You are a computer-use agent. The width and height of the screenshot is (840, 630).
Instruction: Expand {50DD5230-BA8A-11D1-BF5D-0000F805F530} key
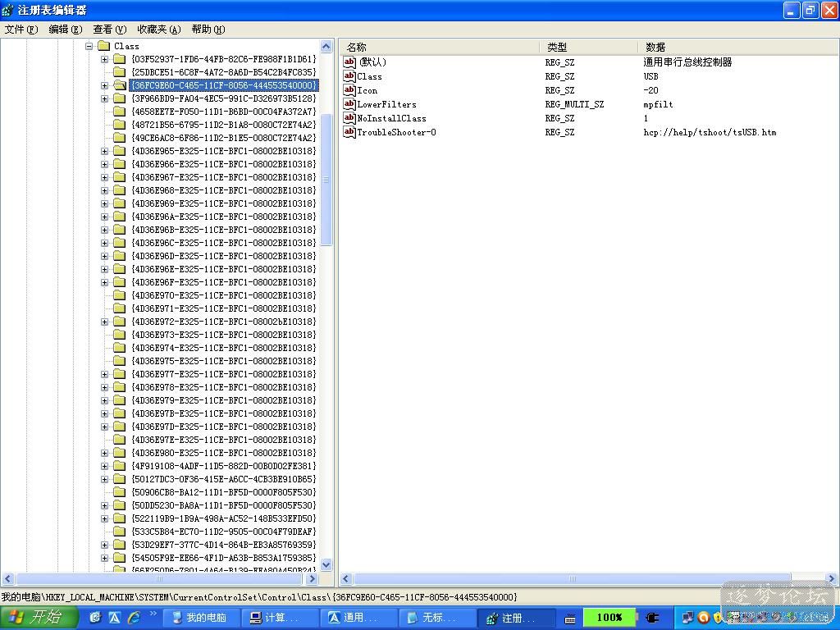[x=105, y=505]
